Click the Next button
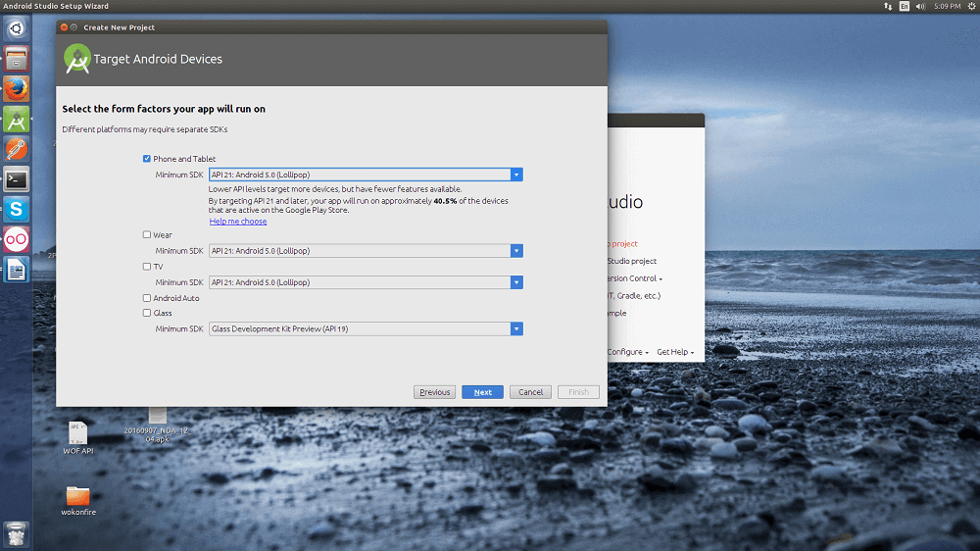Viewport: 980px width, 551px height. tap(482, 392)
